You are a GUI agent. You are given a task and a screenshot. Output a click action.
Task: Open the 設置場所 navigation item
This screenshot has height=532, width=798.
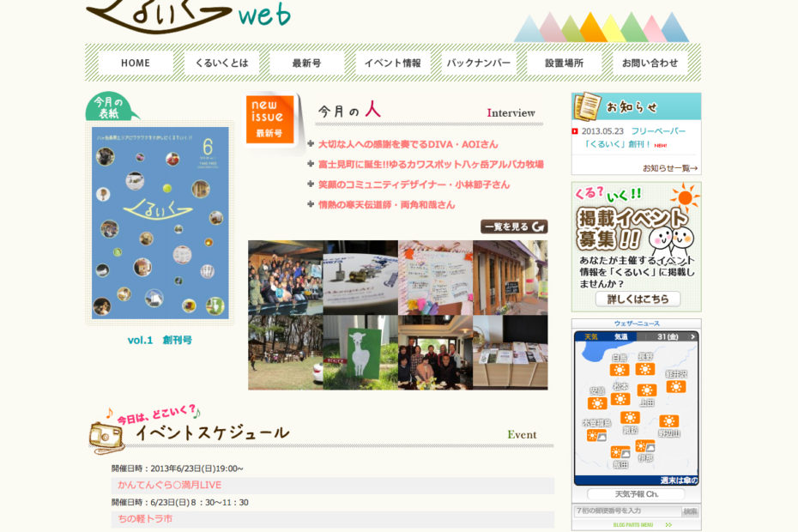click(564, 63)
